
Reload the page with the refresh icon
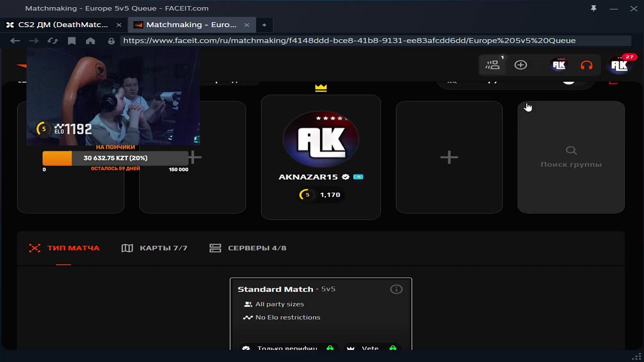coord(52,41)
